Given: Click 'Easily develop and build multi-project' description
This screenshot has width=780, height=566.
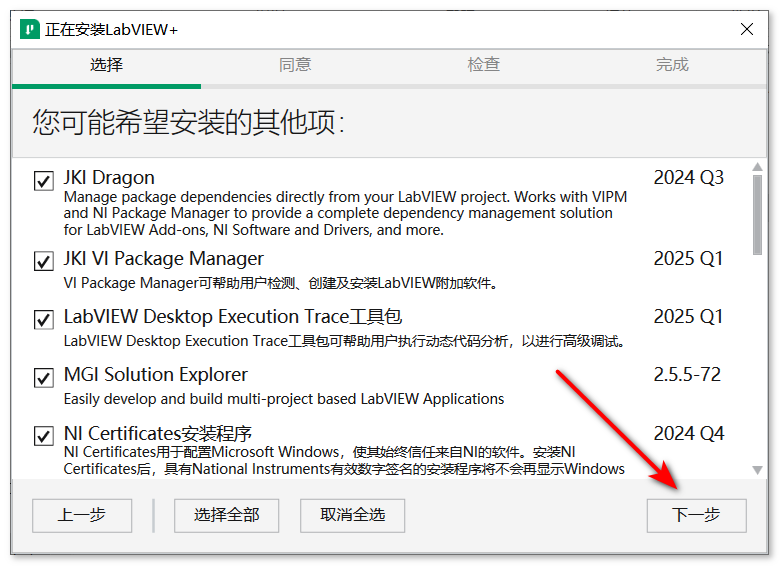Looking at the screenshot, I should click(284, 399).
